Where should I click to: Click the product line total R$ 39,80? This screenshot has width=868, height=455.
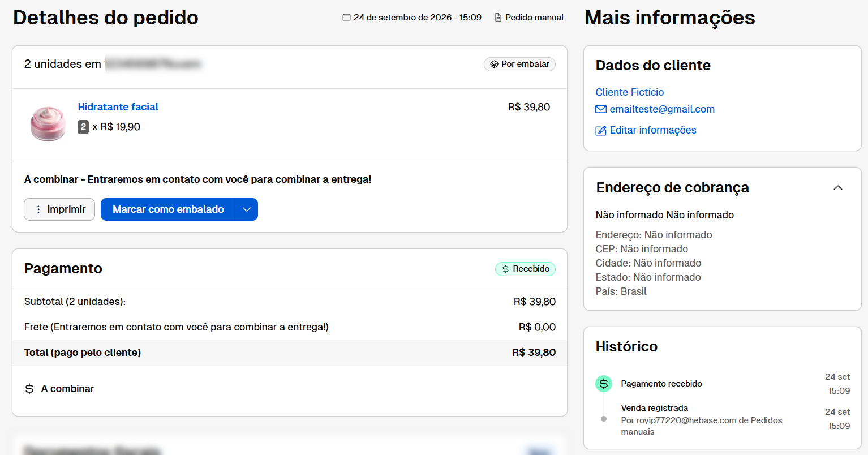click(529, 107)
